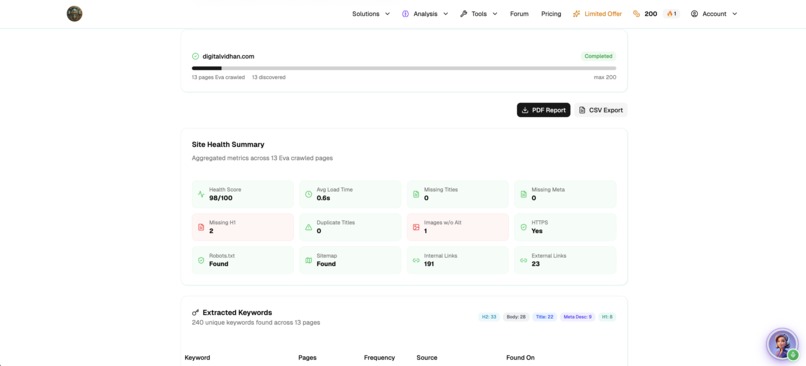
Task: Click the red Missing H1 icon
Action: tap(201, 227)
